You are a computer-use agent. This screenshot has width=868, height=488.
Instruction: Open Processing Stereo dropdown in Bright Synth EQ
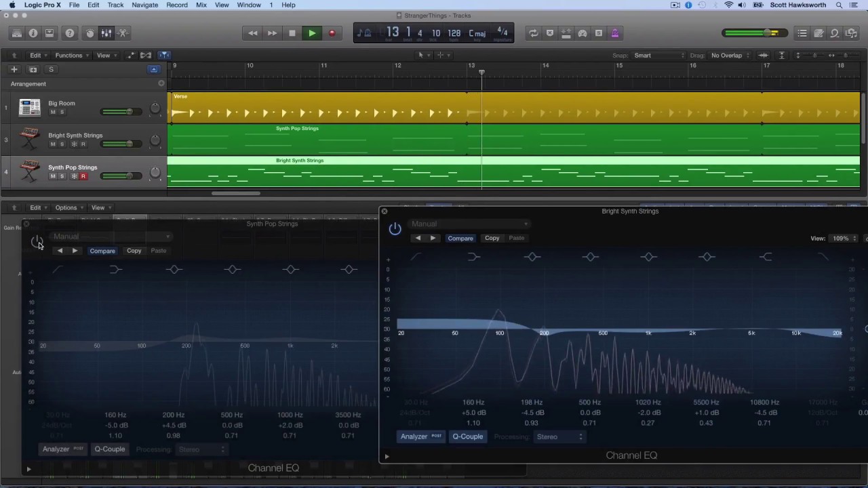click(x=559, y=436)
